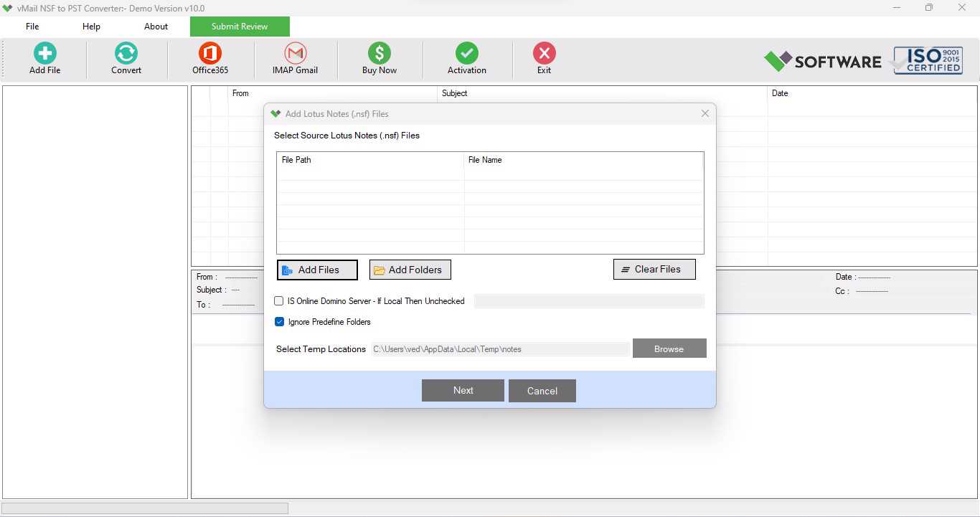Open the Buy Now purchase icon
Image resolution: width=980 pixels, height=517 pixels.
(x=380, y=53)
